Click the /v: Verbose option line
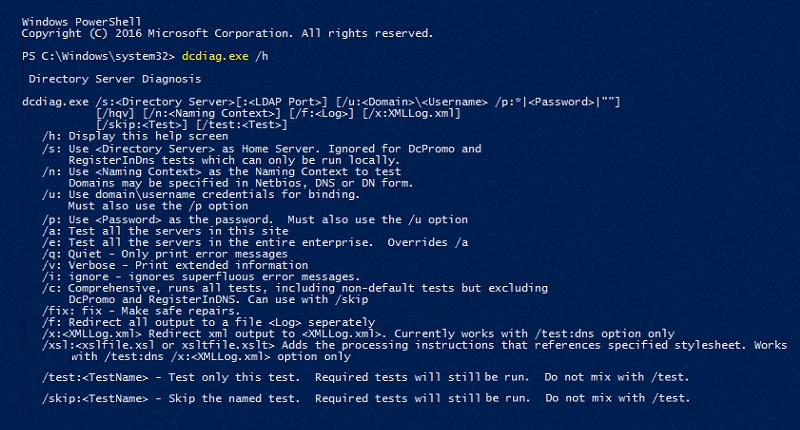Screen dimensions: 800x430 point(175,265)
